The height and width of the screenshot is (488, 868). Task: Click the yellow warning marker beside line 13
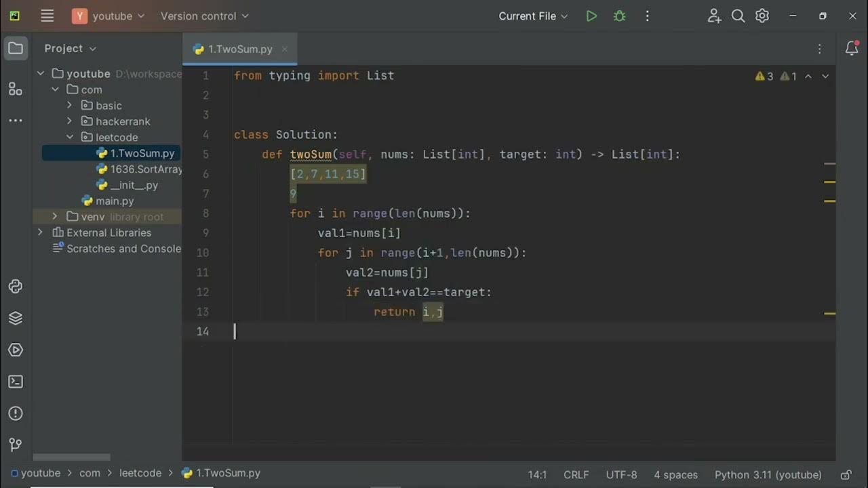829,314
